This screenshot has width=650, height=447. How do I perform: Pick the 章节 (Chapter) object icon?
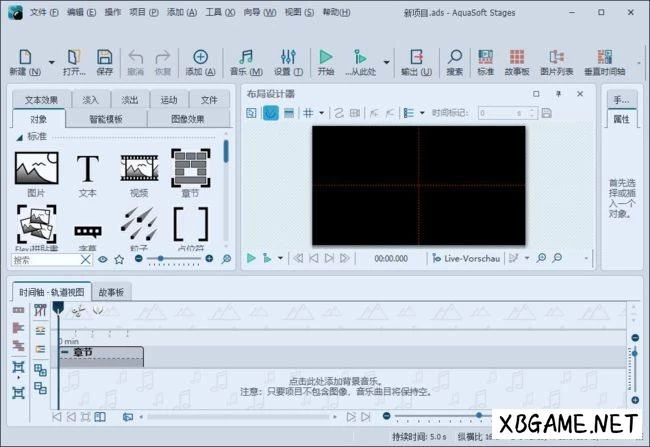190,168
